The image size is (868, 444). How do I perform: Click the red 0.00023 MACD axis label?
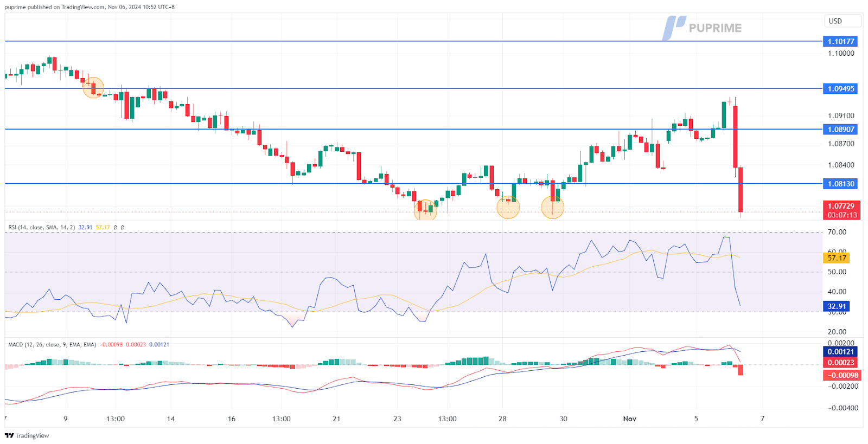click(840, 363)
